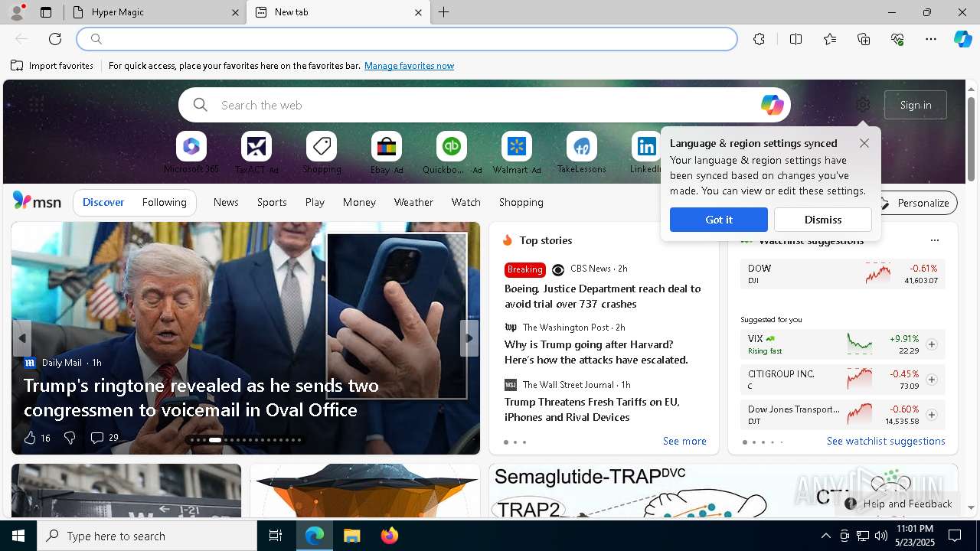Open the Shopping tag shortcut
980x551 pixels.
[322, 153]
